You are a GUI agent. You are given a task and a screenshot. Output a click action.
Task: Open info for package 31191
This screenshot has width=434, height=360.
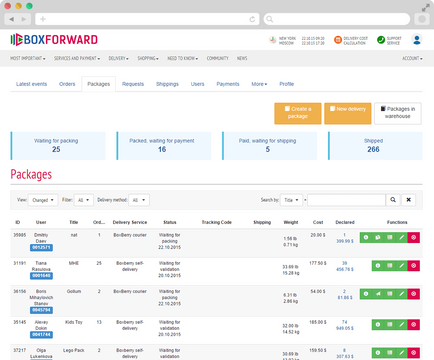(378, 266)
